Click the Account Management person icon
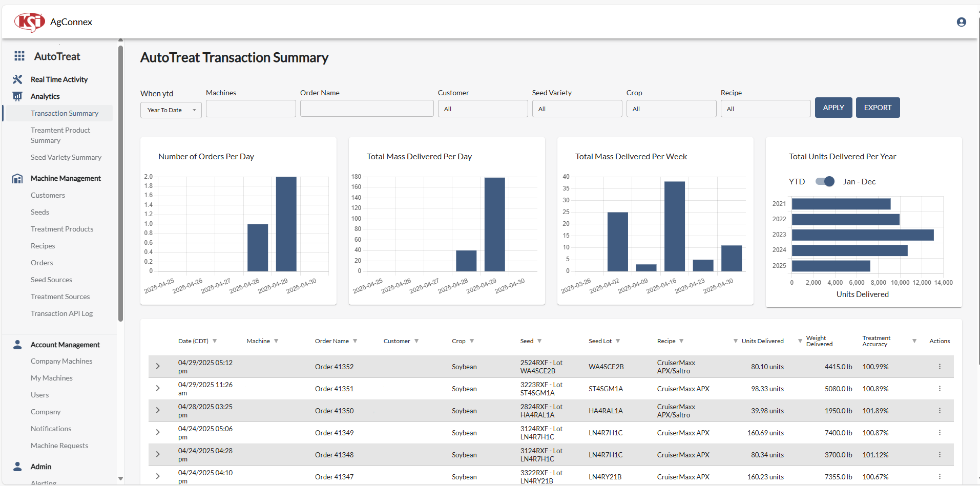Image resolution: width=980 pixels, height=486 pixels. coord(17,345)
